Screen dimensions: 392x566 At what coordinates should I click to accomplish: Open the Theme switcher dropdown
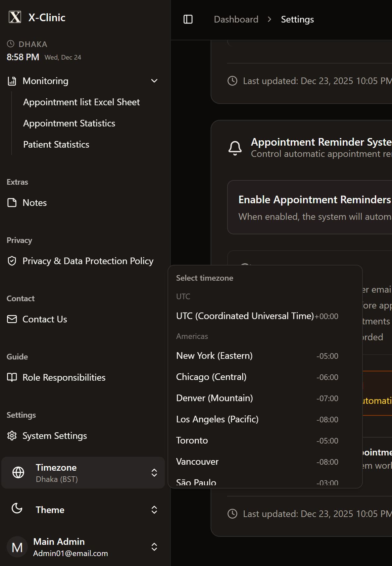(x=83, y=510)
